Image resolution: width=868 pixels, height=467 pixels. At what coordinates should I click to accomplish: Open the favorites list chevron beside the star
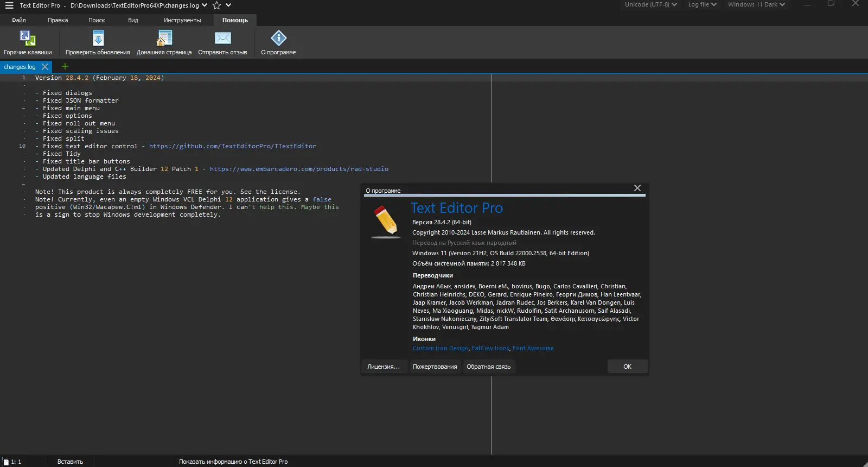point(228,5)
